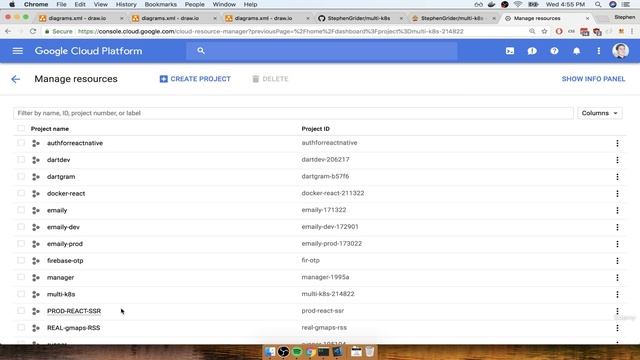Click the browser back arrow

[x=8, y=31]
